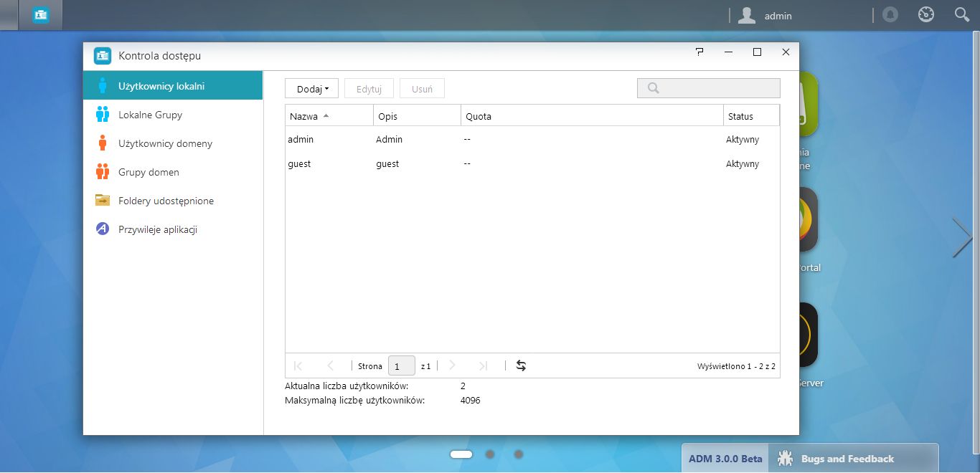Open the notifications bell icon
The image size is (980, 473).
(x=890, y=14)
